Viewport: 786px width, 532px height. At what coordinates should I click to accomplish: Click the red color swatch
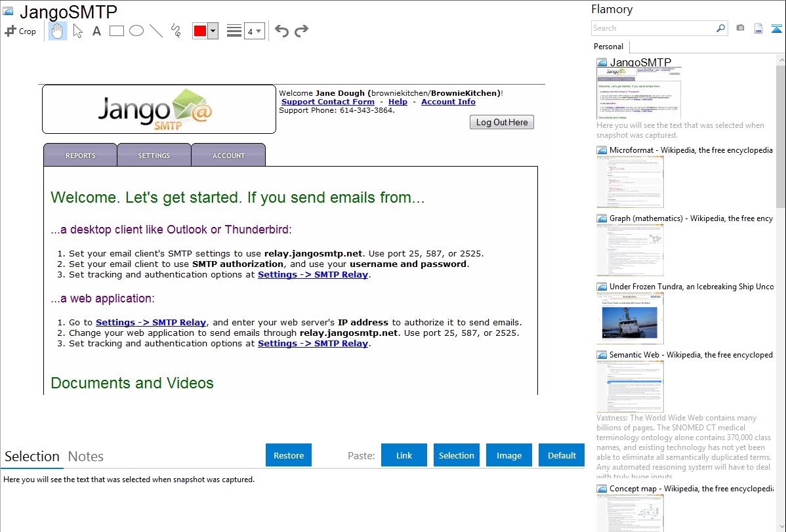tap(200, 31)
